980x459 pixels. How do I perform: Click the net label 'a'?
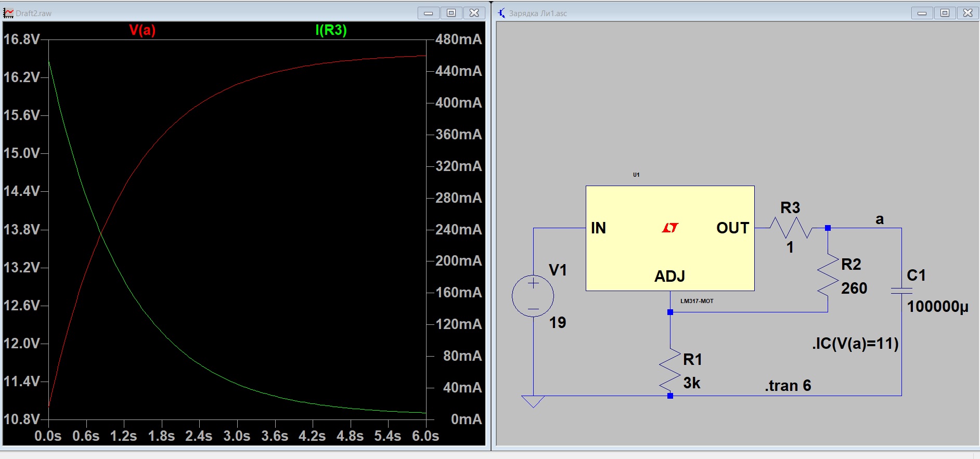pyautogui.click(x=879, y=219)
